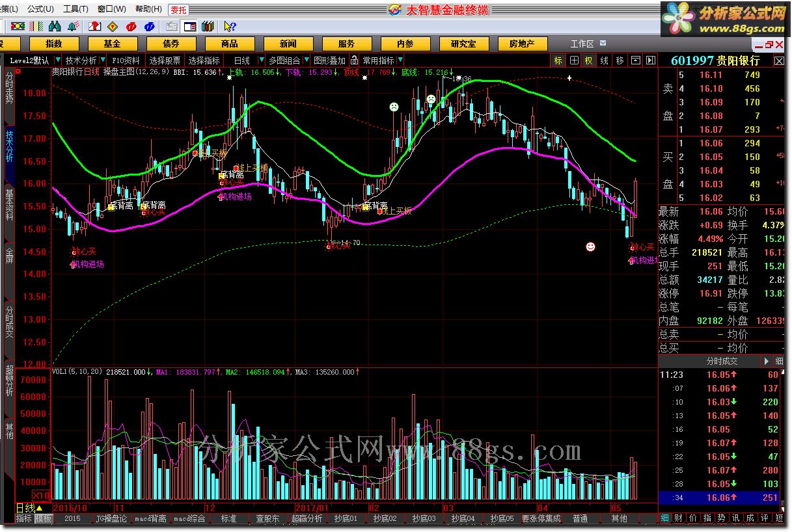Click the 图形叠加 toolbar button

[330, 60]
